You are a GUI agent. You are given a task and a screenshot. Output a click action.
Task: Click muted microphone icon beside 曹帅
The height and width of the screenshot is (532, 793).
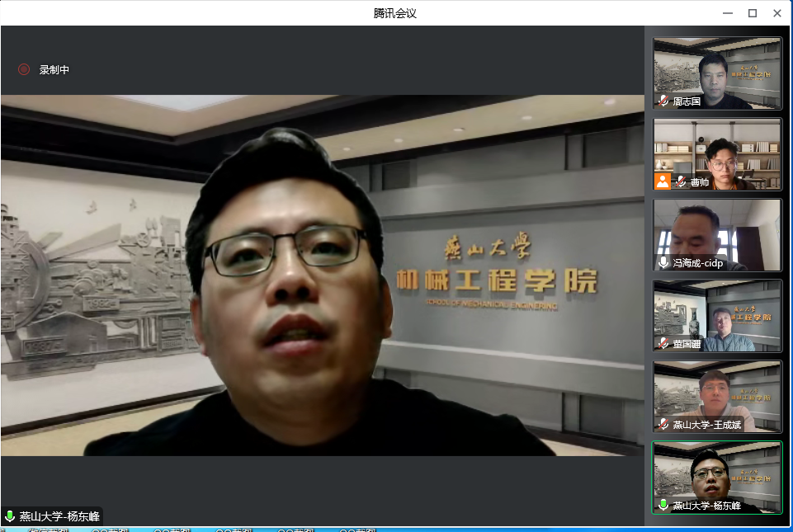pyautogui.click(x=681, y=181)
